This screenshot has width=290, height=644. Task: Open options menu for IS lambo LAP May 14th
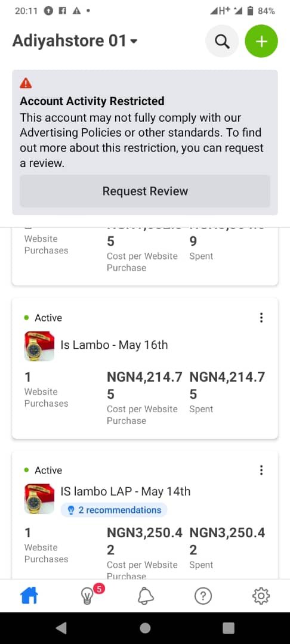(261, 470)
